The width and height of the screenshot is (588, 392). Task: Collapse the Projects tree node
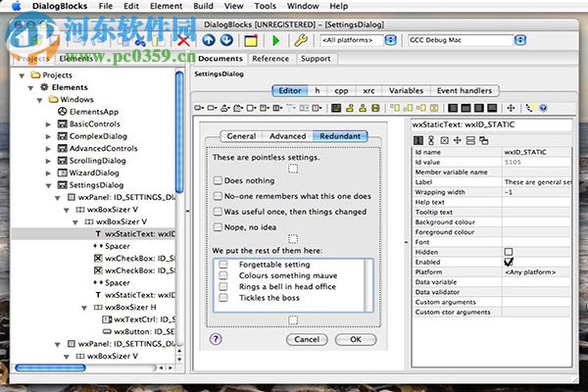22,75
